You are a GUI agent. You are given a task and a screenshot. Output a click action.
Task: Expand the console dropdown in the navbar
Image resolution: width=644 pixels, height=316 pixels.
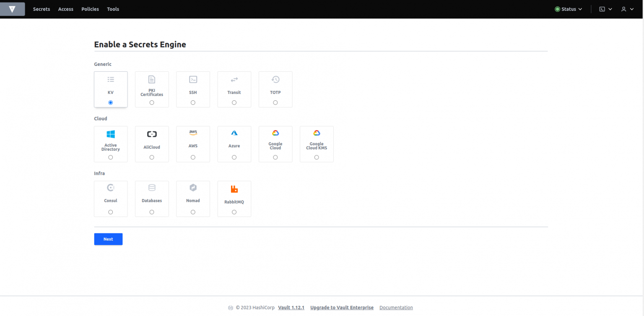[x=605, y=9]
